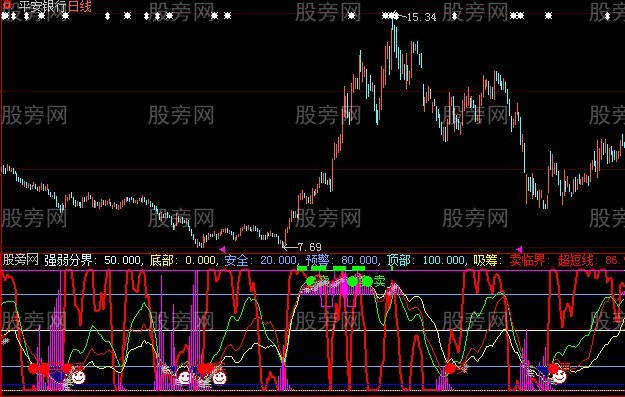The height and width of the screenshot is (397, 625).
Task: Click the red icon before 平安银行
Action: tap(7, 6)
